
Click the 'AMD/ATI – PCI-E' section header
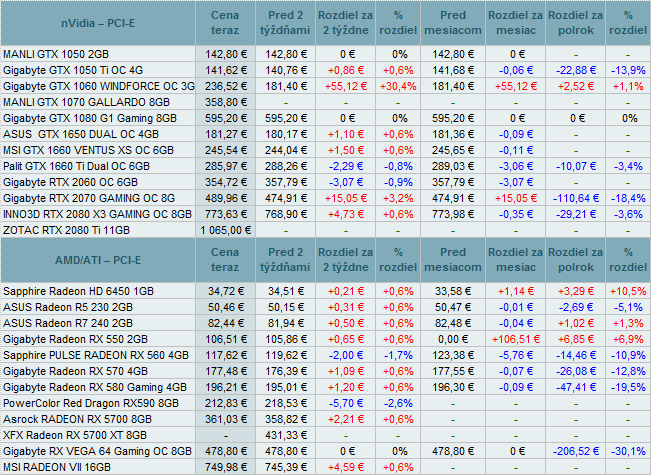click(98, 260)
